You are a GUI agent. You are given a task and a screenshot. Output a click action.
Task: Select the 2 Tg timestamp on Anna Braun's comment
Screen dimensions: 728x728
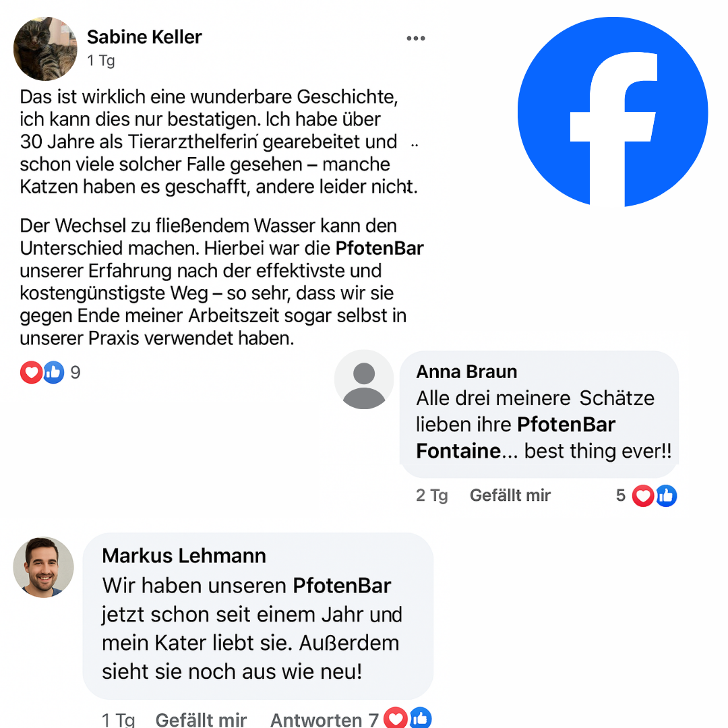(x=431, y=495)
